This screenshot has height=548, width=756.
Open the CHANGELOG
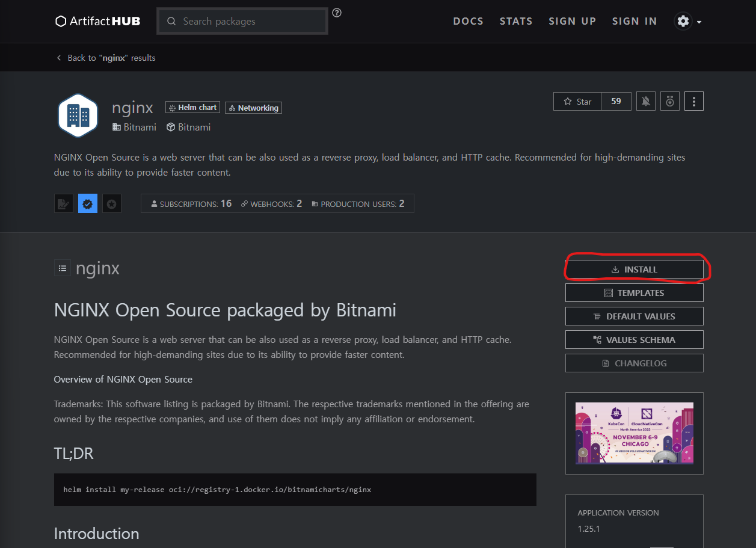tap(634, 363)
